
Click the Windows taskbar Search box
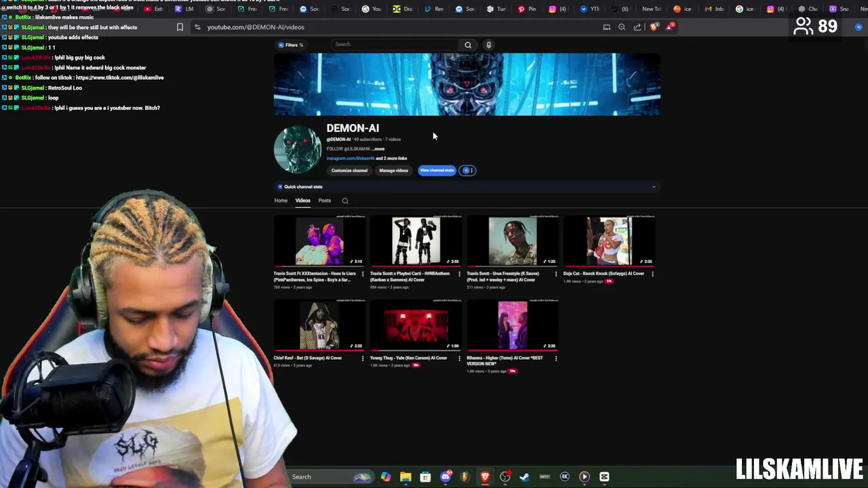[332, 476]
